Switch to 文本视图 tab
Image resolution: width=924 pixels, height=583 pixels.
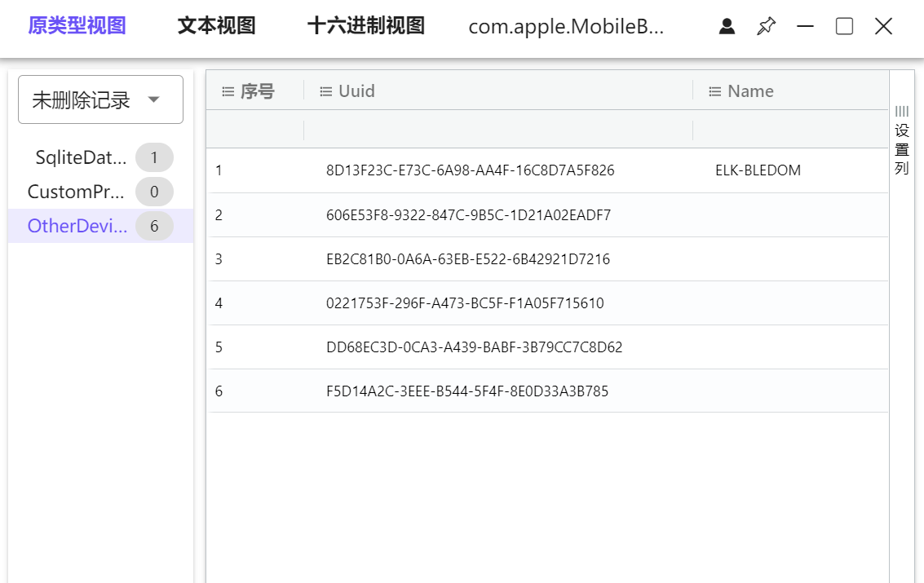click(x=217, y=26)
